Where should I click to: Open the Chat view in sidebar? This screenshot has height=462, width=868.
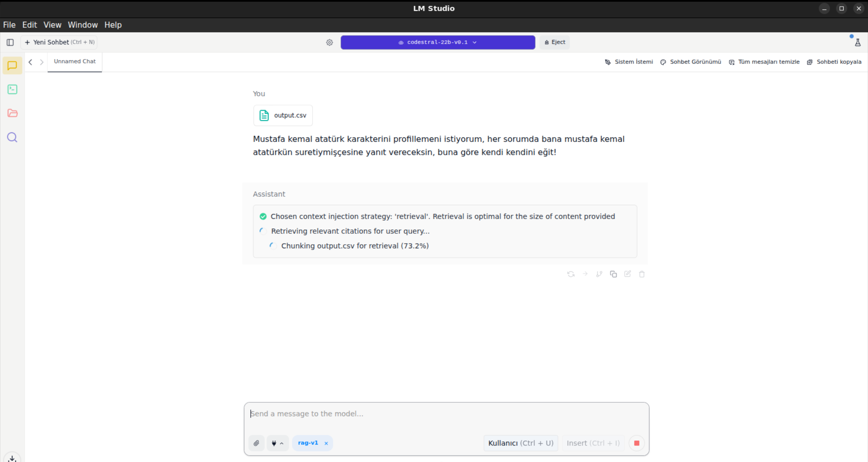(12, 65)
